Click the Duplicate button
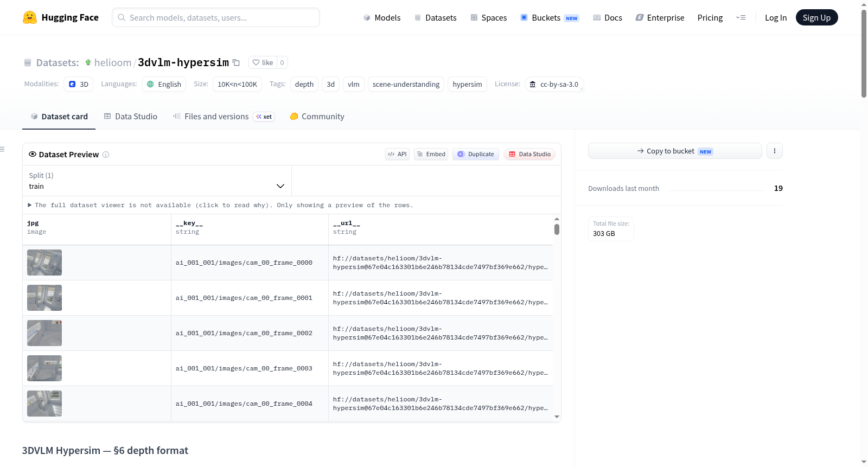The width and height of the screenshot is (868, 467). click(x=476, y=154)
